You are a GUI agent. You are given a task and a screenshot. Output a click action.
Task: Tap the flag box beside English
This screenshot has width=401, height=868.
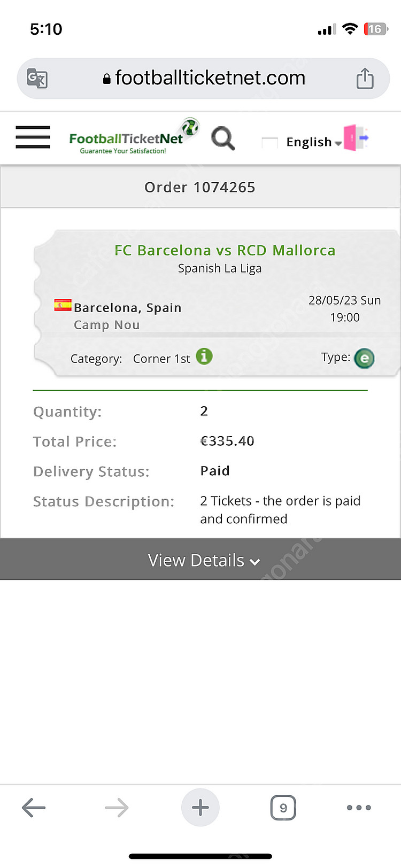click(269, 143)
